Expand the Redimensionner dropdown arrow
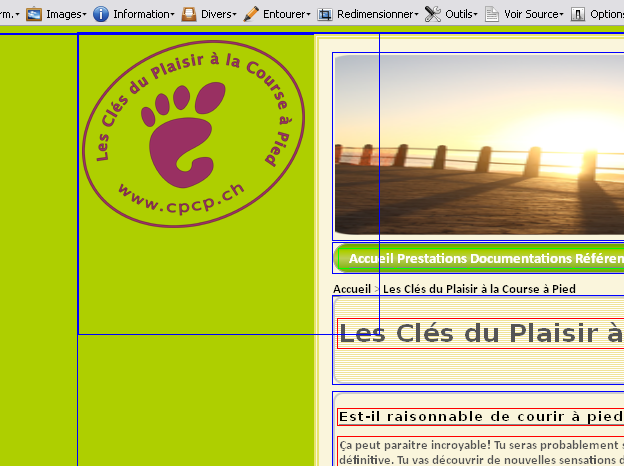The height and width of the screenshot is (466, 624). tap(416, 15)
